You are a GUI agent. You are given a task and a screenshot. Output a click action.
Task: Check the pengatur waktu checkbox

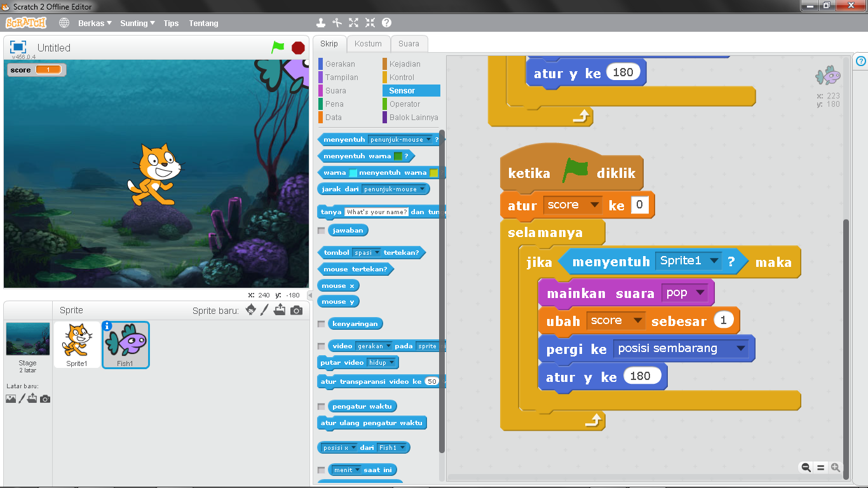pyautogui.click(x=320, y=406)
